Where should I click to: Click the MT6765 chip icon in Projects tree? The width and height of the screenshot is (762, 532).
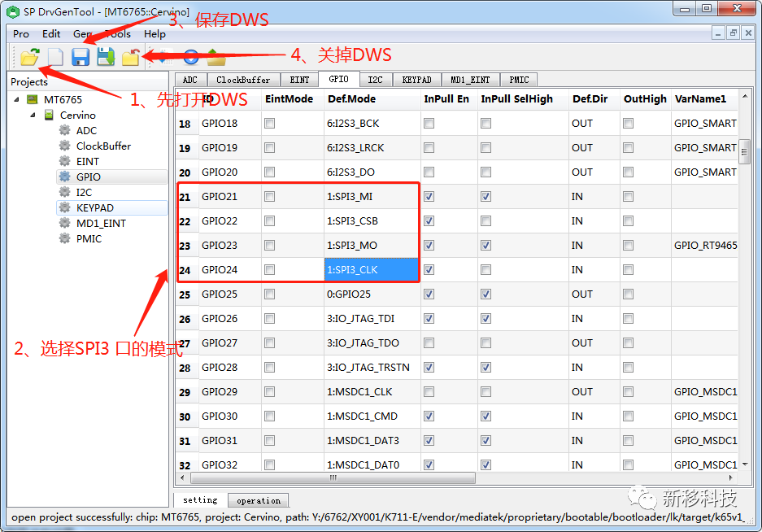coord(32,100)
